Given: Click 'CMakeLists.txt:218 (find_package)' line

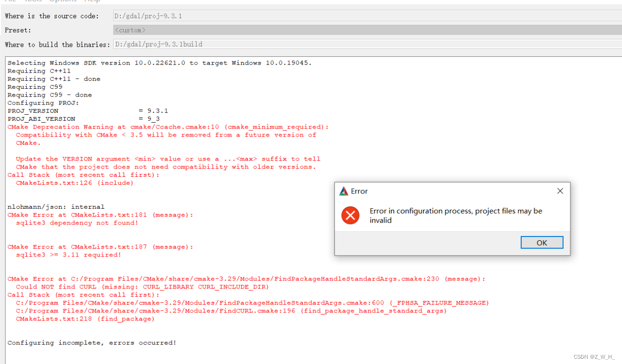Looking at the screenshot, I should [x=85, y=319].
